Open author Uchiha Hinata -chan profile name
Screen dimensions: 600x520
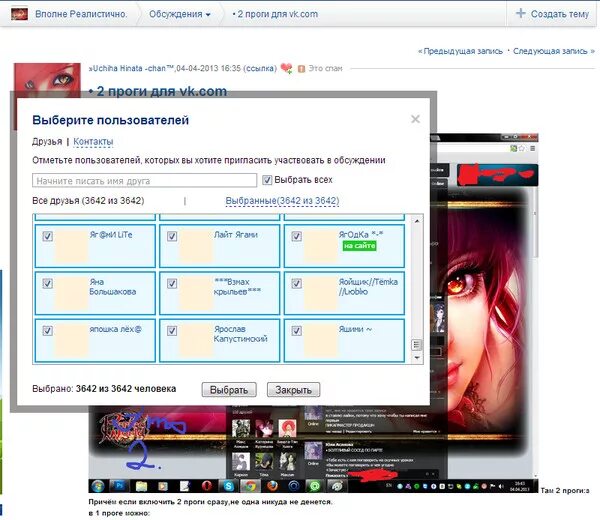click(131, 68)
